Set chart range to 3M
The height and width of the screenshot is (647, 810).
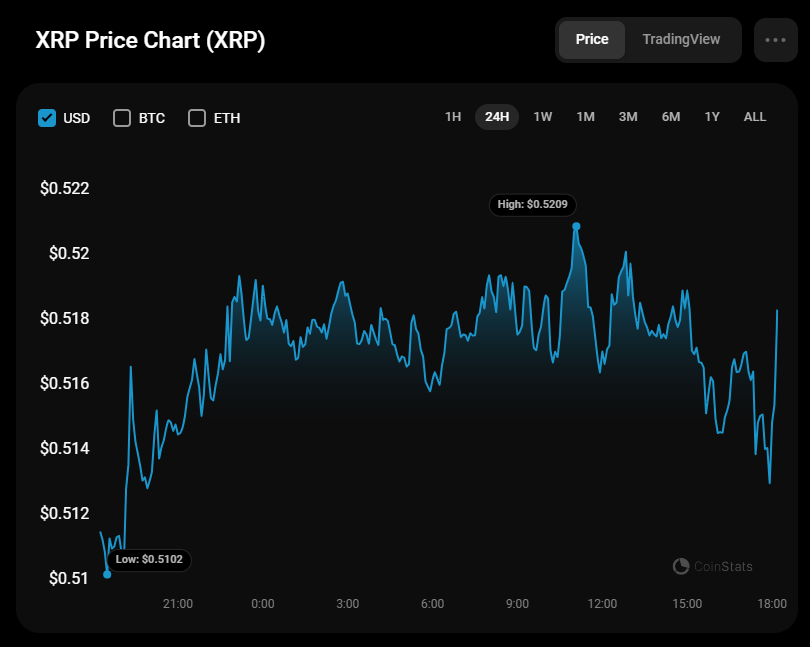coord(628,117)
